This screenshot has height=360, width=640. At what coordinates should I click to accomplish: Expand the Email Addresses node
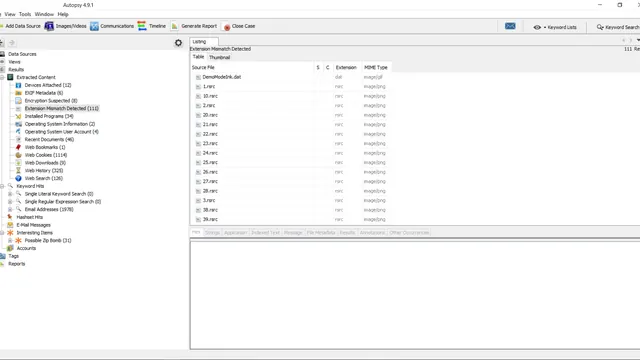click(10, 209)
